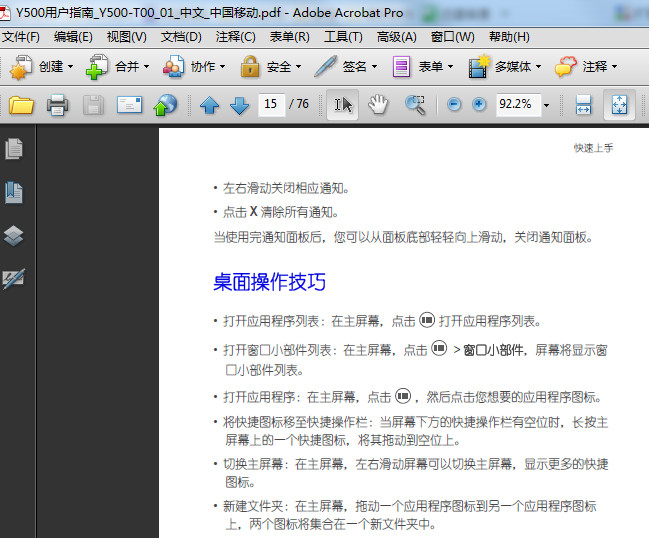Click the zoom out minus button
Image resolution: width=649 pixels, height=538 pixels.
[454, 104]
